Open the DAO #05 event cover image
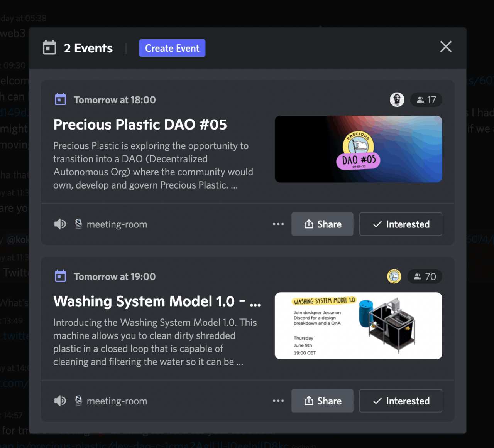The height and width of the screenshot is (448, 494). [358, 149]
